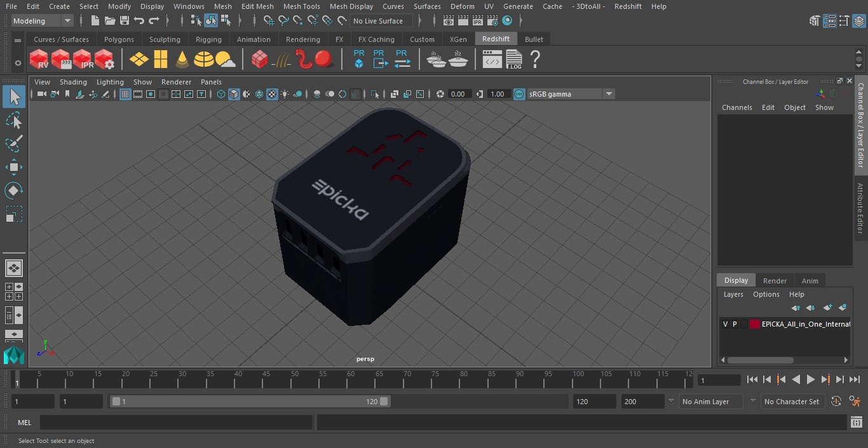
Task: Open scene folder icon
Action: pyautogui.click(x=109, y=21)
